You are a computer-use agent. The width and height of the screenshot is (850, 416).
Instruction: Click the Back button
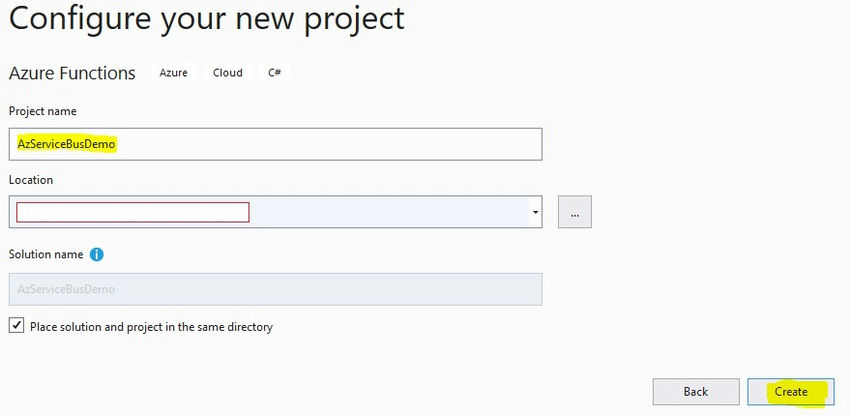pos(696,391)
